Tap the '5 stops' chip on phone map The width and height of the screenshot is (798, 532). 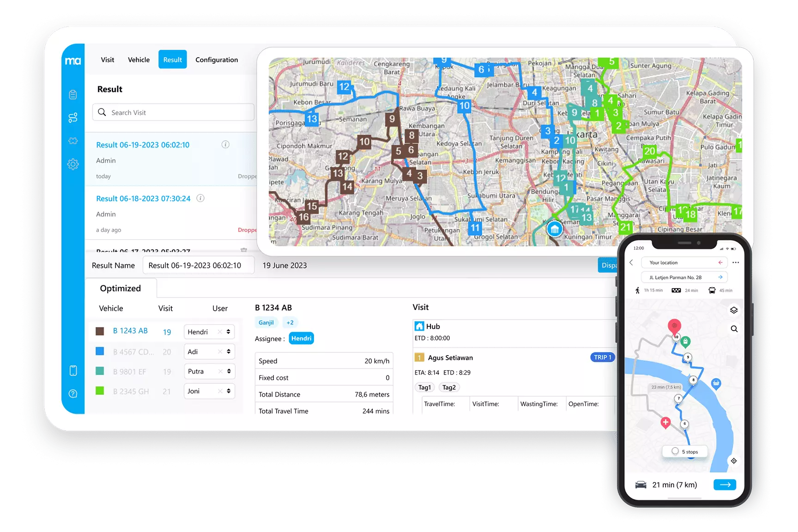[x=685, y=452]
